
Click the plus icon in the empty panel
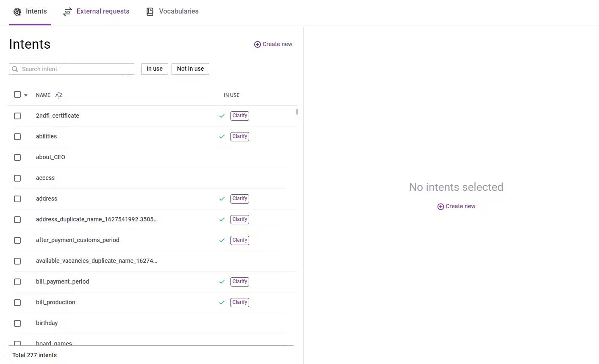(x=441, y=207)
